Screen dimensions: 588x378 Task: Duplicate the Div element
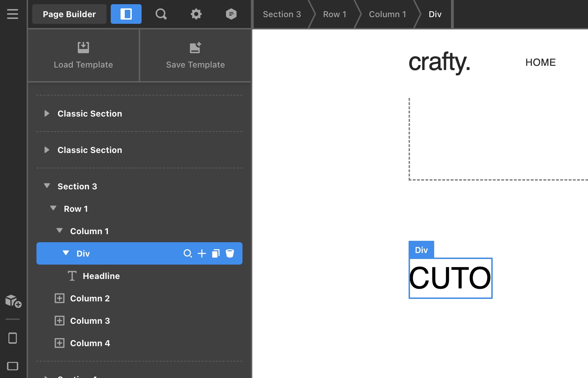(x=216, y=253)
